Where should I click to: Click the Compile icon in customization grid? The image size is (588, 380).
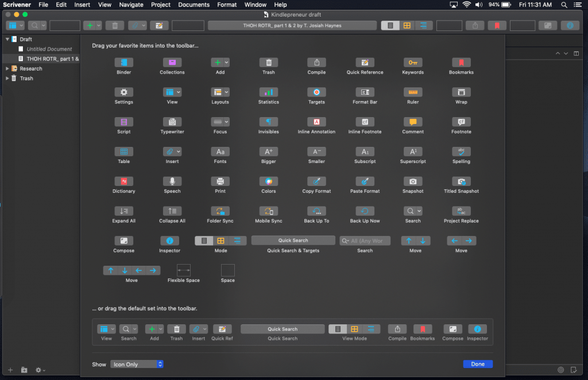tap(316, 63)
